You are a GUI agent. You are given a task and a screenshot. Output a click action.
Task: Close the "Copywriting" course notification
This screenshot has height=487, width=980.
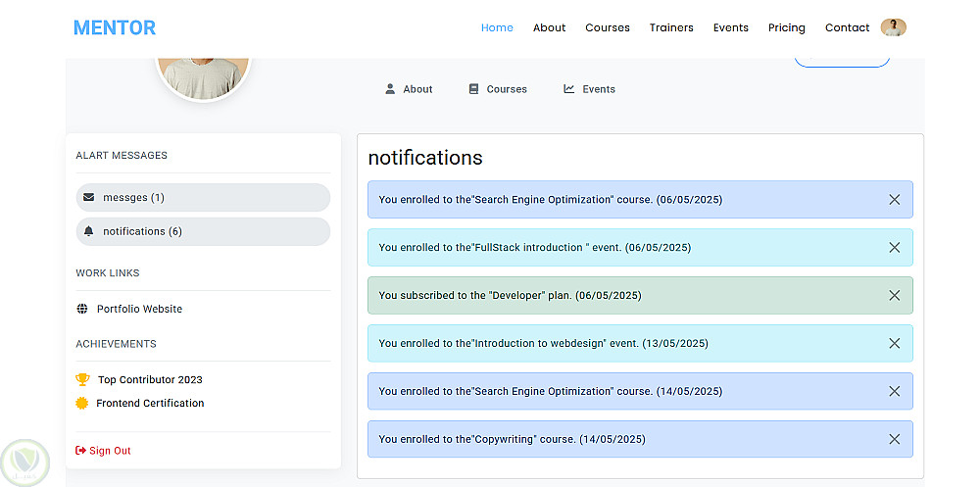point(894,439)
